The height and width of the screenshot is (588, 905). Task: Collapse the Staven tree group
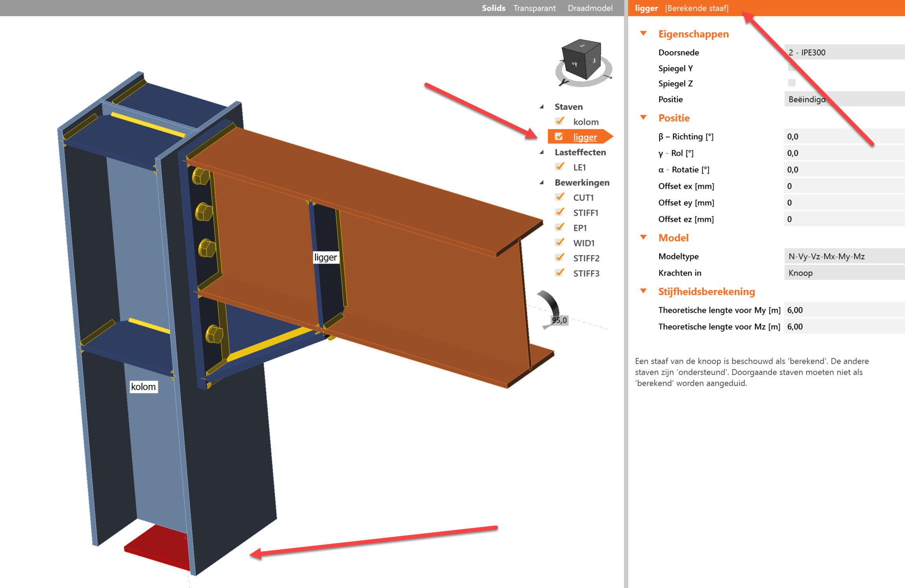coord(542,107)
